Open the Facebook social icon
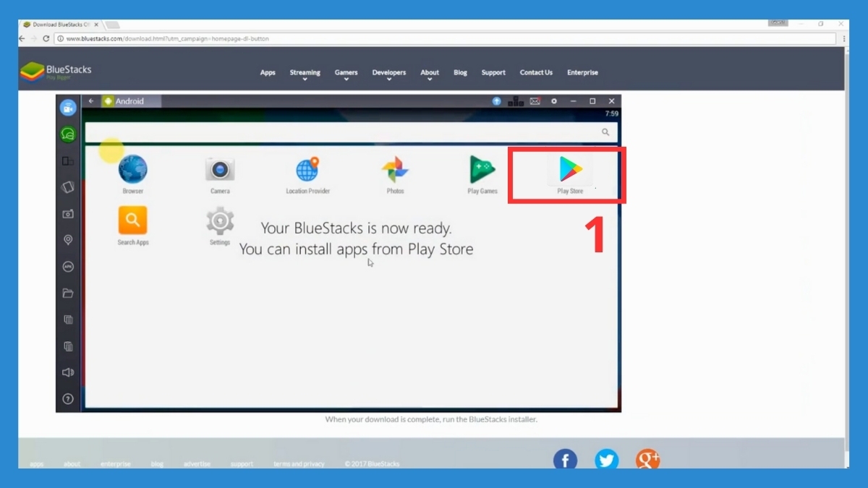Screen dimensions: 868x488 point(565,460)
